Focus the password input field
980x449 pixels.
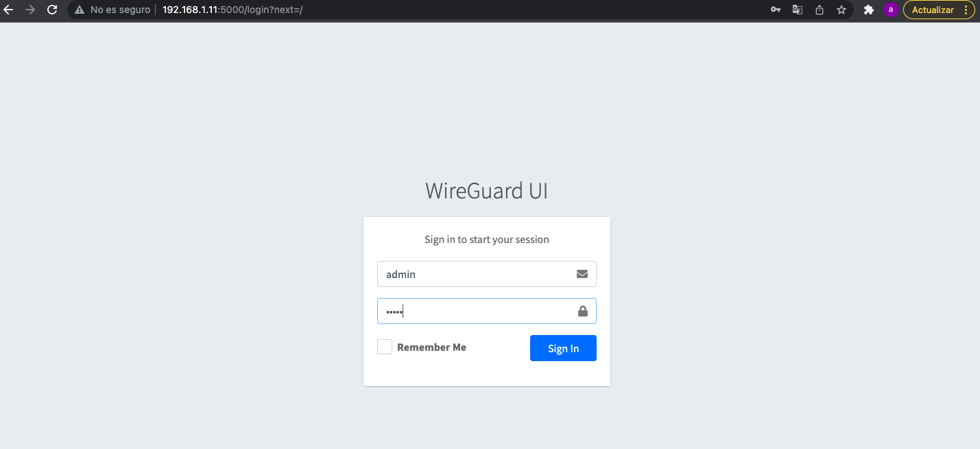coord(473,311)
